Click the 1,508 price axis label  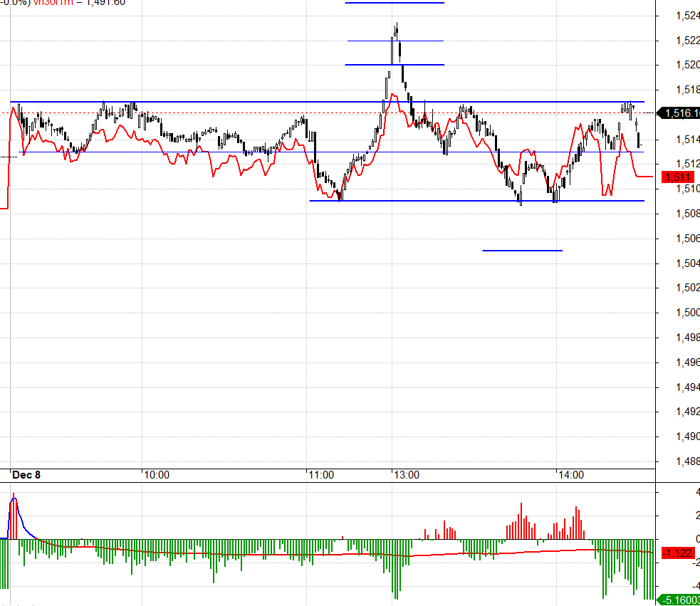(688, 214)
